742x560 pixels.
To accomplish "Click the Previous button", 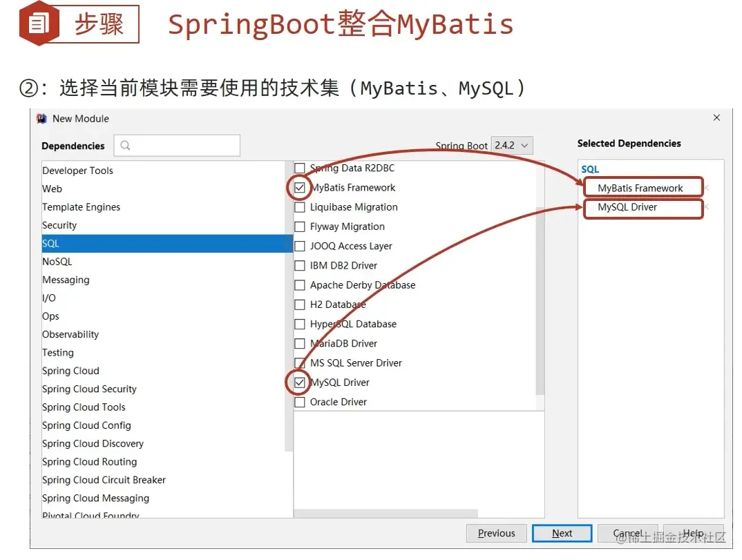I will [496, 532].
